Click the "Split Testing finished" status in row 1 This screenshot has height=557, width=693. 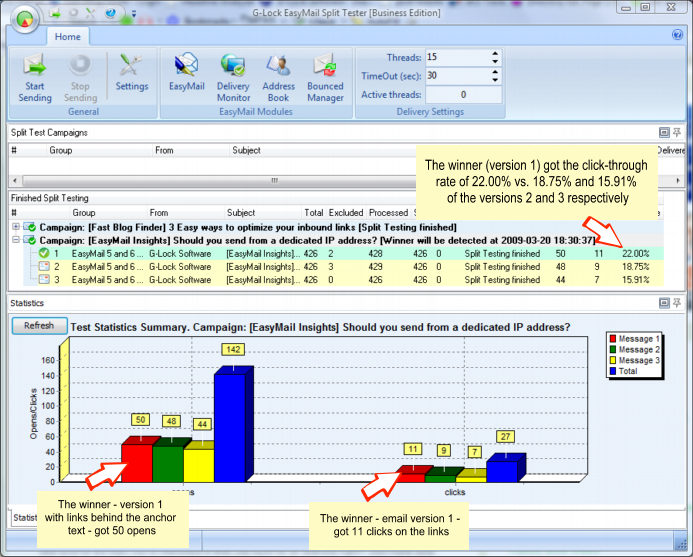pyautogui.click(x=502, y=253)
